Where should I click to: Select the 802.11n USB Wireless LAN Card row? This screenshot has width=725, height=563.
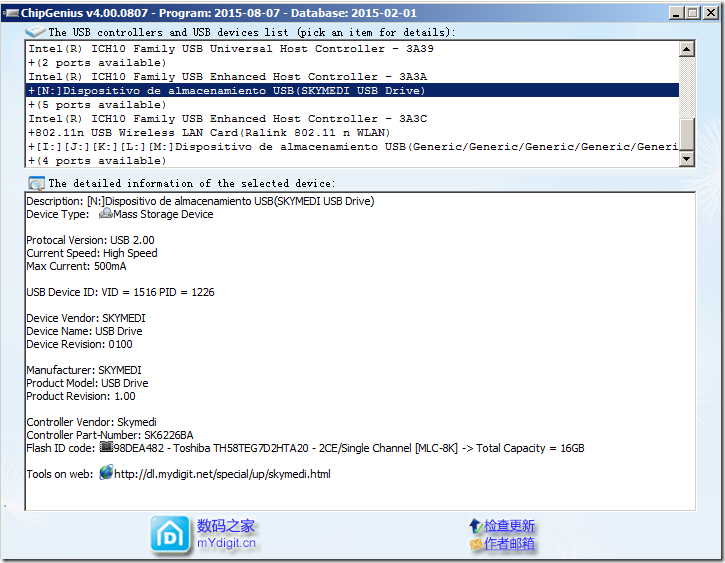coord(352,133)
